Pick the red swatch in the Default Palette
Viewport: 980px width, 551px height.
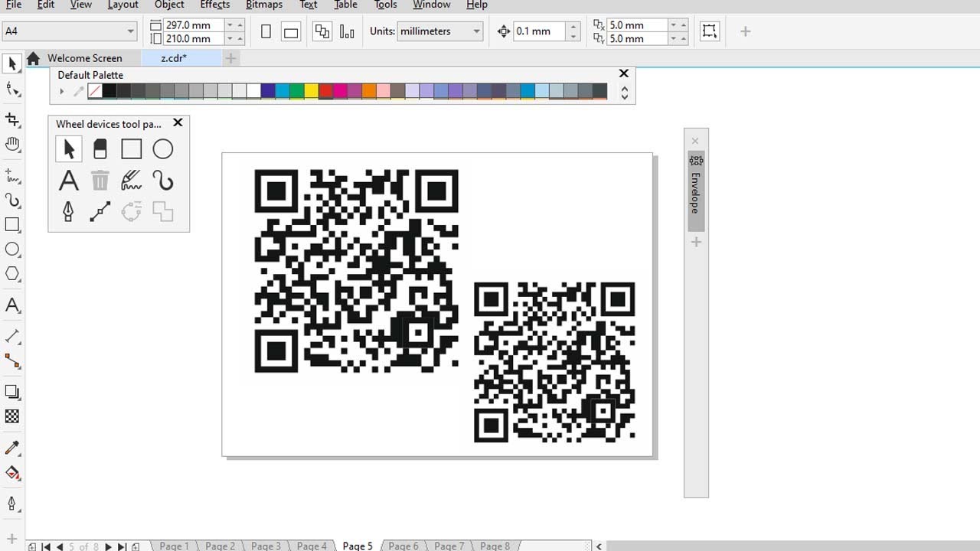pos(325,92)
